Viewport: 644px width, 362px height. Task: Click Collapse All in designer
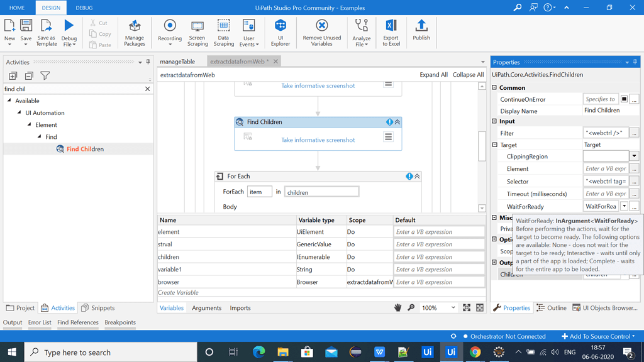[468, 75]
